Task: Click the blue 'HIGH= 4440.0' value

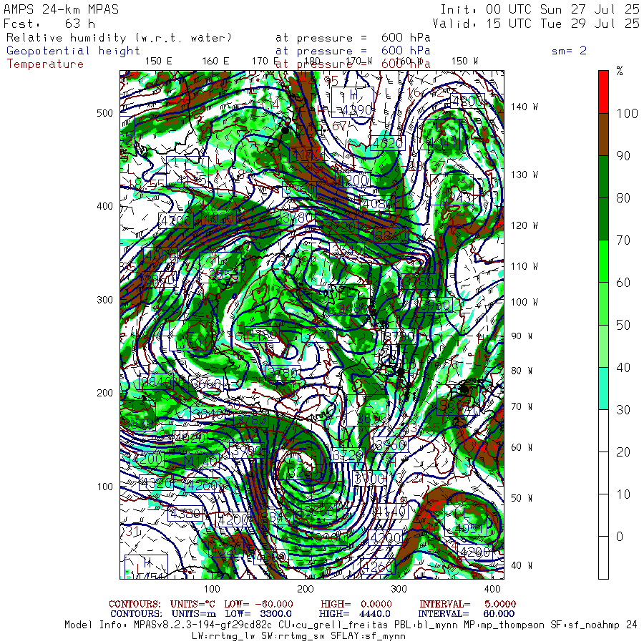Action: click(354, 614)
